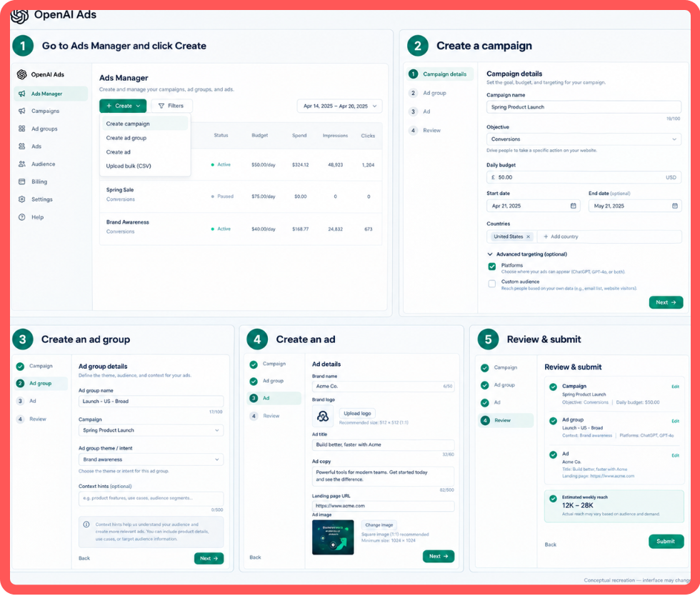Click completed Campaign step check in ad group wizard

20,367
